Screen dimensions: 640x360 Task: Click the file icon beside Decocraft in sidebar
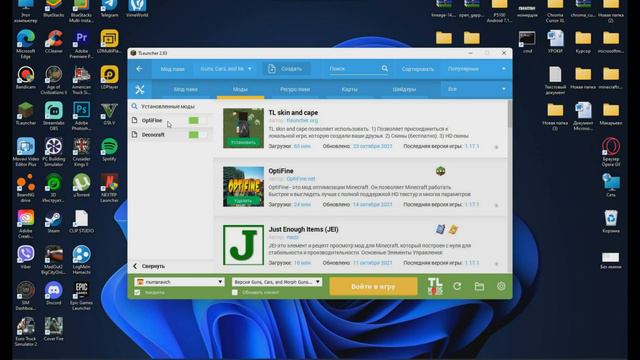134,134
